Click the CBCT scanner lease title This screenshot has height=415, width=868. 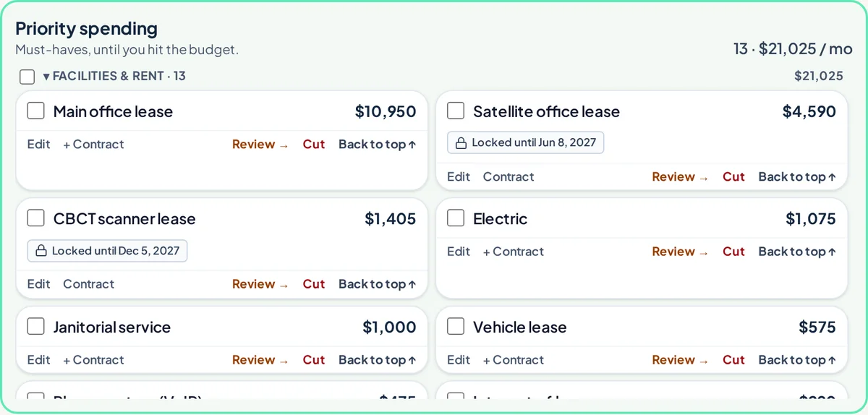tap(124, 218)
